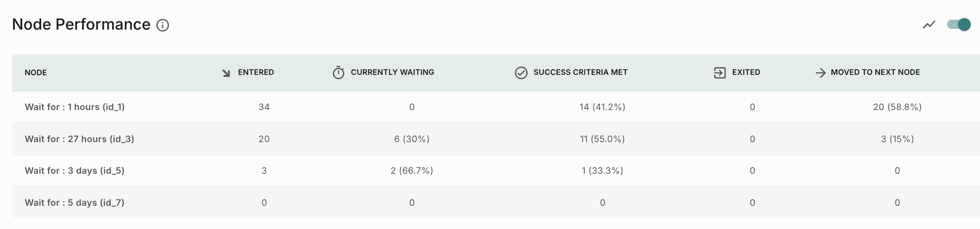Click the 14 (41.2%) success criteria value
This screenshot has height=229, width=980.
click(x=602, y=107)
